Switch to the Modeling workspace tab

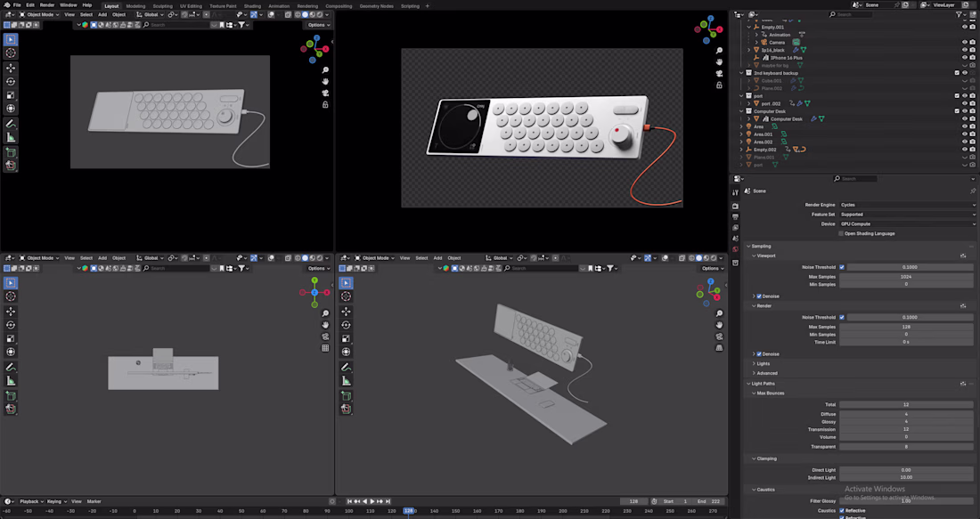(x=135, y=5)
